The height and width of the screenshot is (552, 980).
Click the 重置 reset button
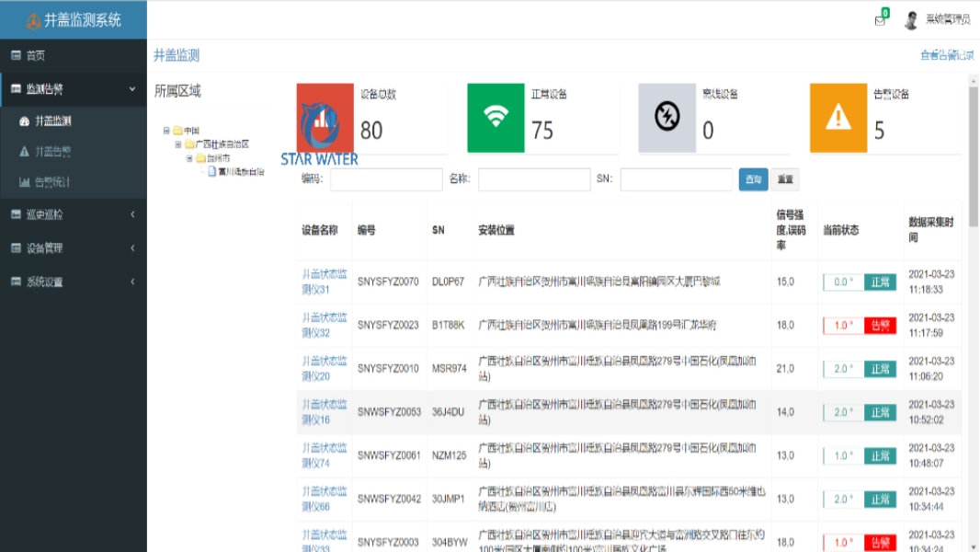coord(785,179)
